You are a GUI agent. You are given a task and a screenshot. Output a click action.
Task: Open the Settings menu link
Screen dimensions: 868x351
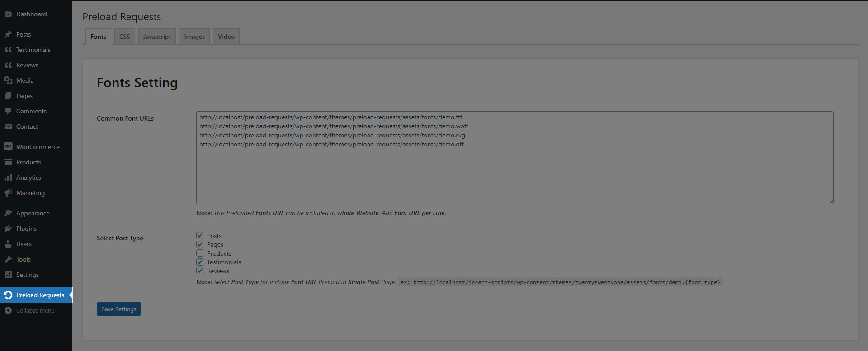(x=36, y=275)
